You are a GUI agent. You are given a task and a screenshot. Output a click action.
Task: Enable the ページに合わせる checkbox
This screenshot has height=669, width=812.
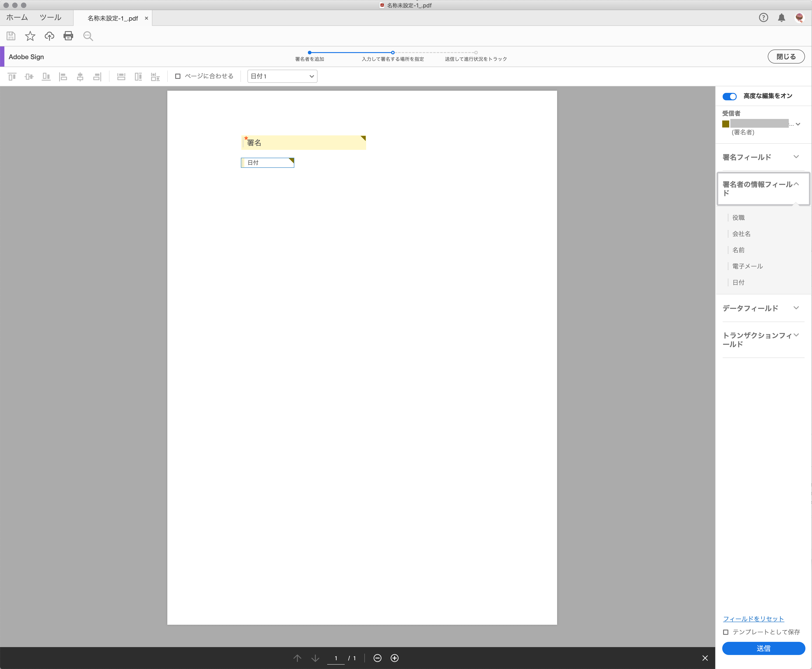[178, 76]
